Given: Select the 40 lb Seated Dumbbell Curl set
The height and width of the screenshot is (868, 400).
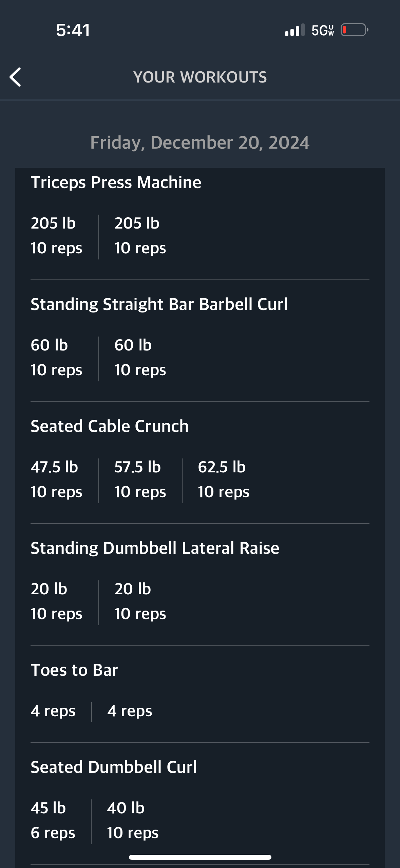Looking at the screenshot, I should tap(133, 820).
